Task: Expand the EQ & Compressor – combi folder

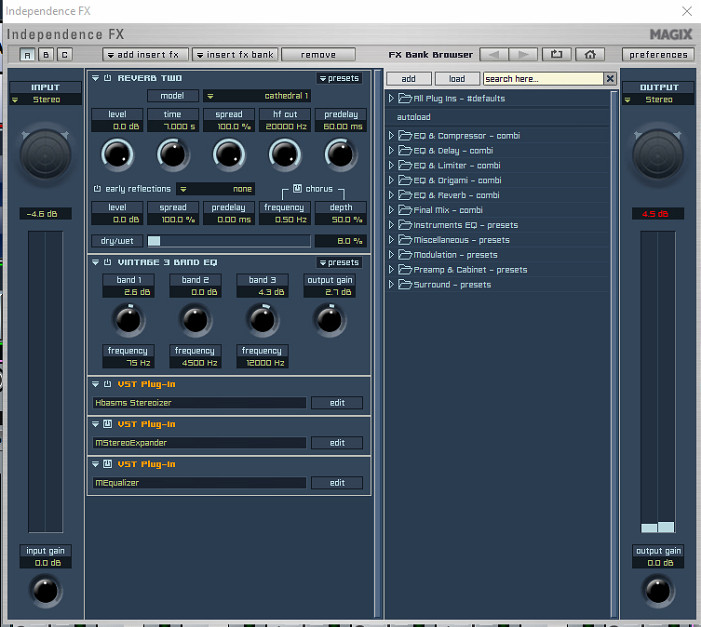Action: point(392,136)
